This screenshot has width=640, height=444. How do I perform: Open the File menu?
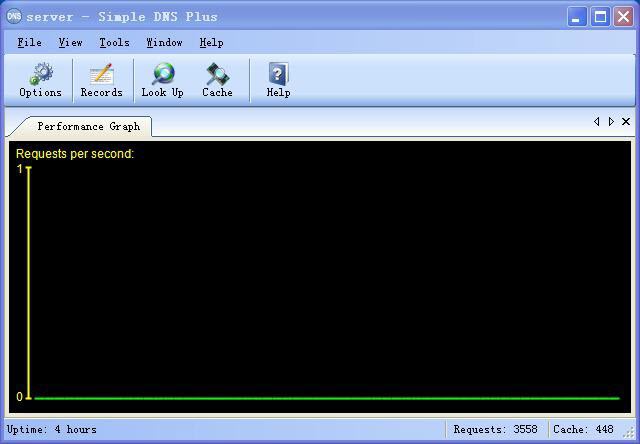(x=29, y=43)
